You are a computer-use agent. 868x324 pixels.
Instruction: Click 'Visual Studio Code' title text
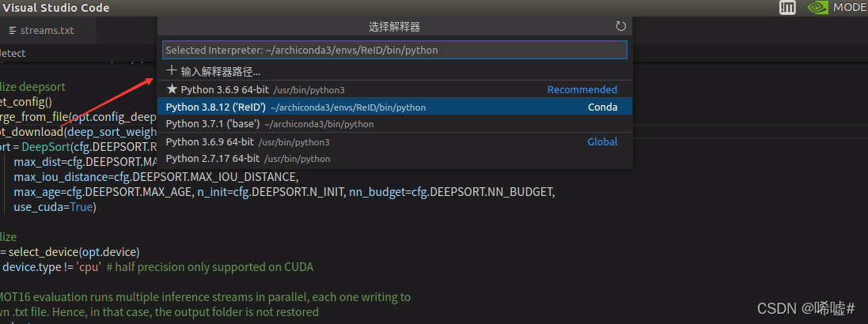coord(56,8)
